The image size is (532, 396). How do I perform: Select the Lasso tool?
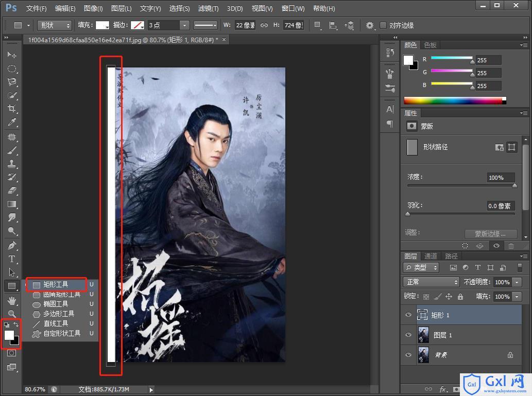point(11,82)
